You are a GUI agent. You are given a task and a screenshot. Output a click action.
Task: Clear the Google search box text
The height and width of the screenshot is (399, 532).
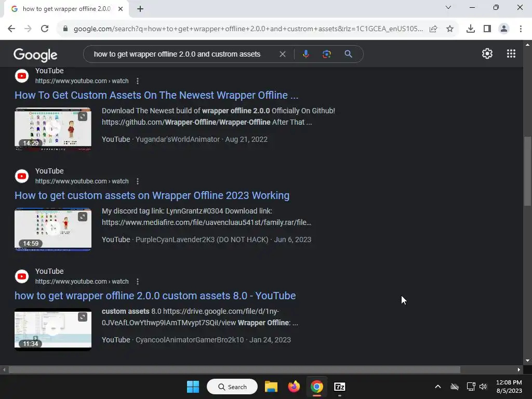click(x=282, y=54)
